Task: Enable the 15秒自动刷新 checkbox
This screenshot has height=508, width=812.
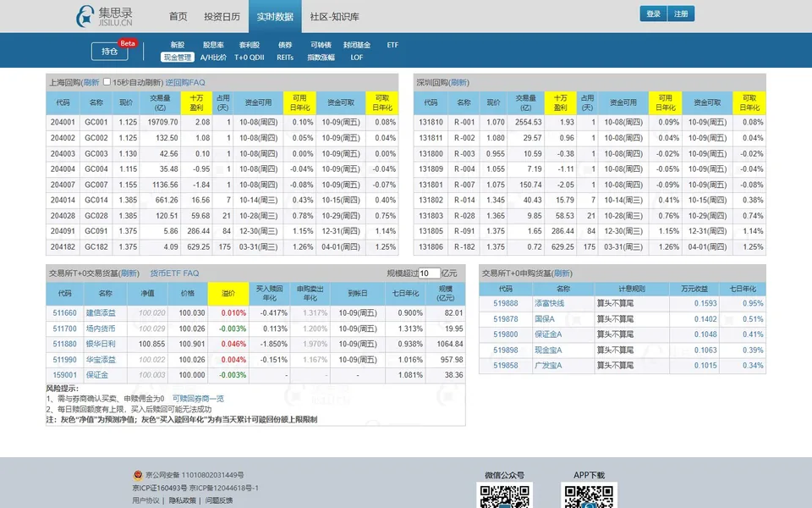Action: (107, 82)
